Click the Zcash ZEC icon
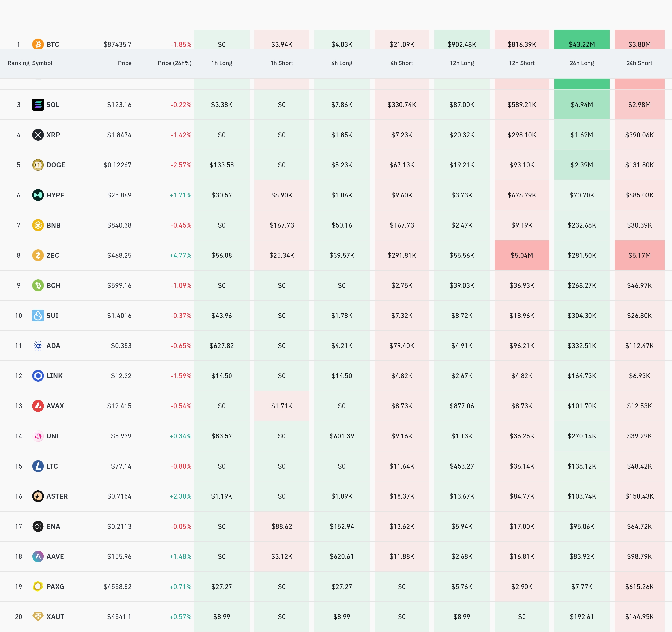 tap(38, 255)
